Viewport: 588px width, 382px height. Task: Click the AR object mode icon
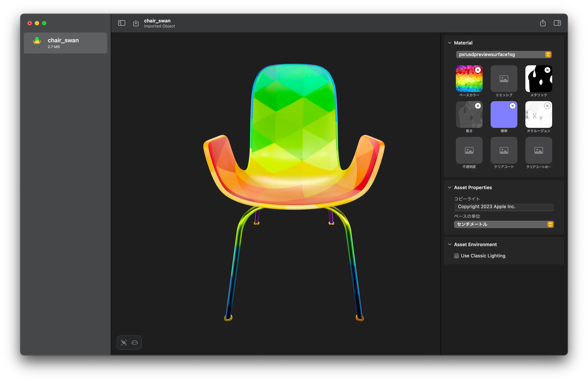[124, 343]
